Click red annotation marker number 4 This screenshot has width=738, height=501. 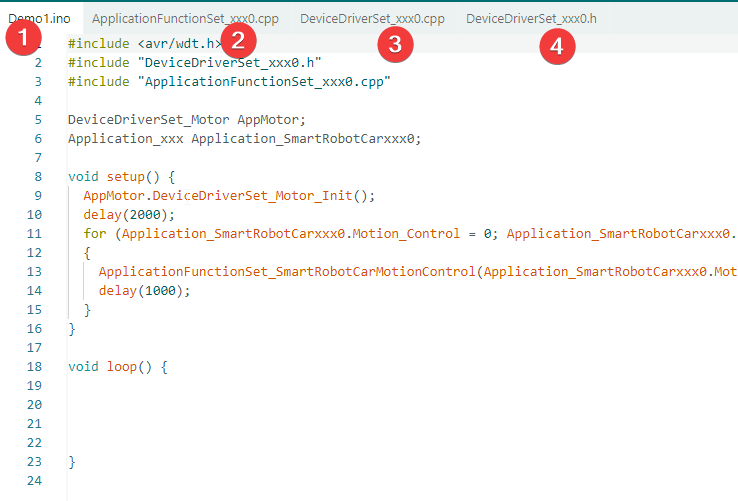(557, 47)
